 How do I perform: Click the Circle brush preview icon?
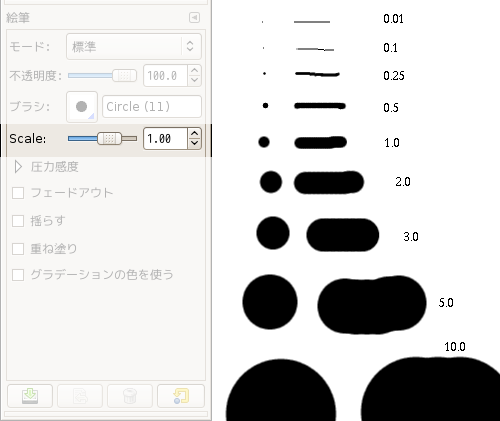pos(82,107)
